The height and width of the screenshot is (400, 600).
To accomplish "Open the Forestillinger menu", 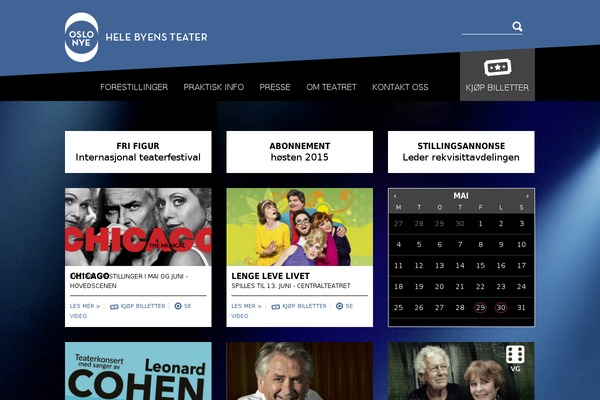I will 134,87.
